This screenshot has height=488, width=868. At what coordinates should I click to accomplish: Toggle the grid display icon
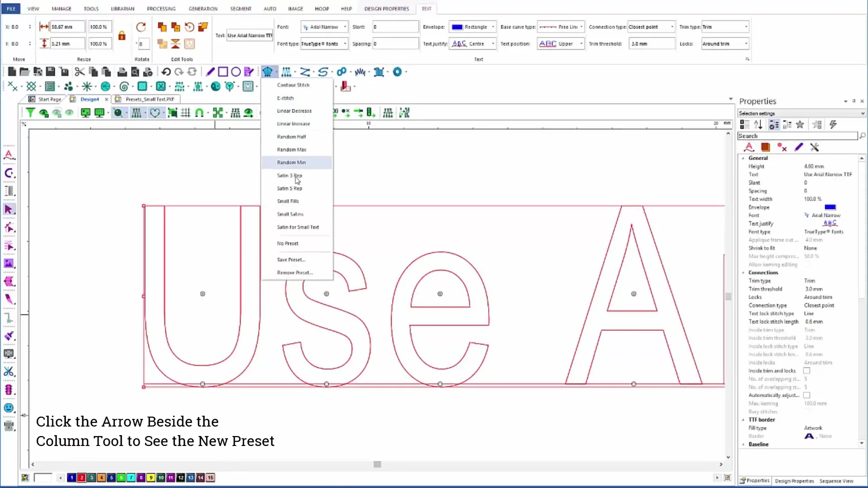[x=185, y=113]
